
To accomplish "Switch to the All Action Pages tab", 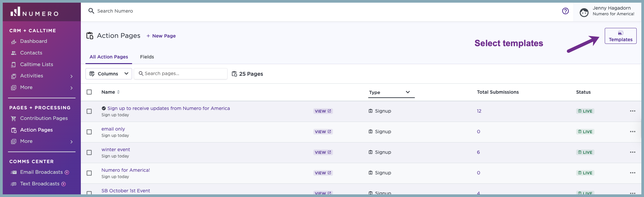I will coord(109,57).
